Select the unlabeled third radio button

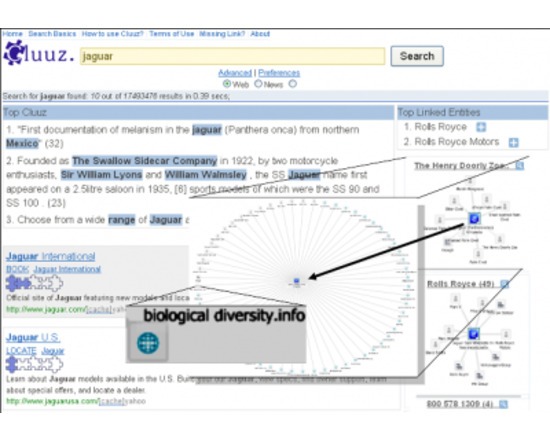point(293,84)
